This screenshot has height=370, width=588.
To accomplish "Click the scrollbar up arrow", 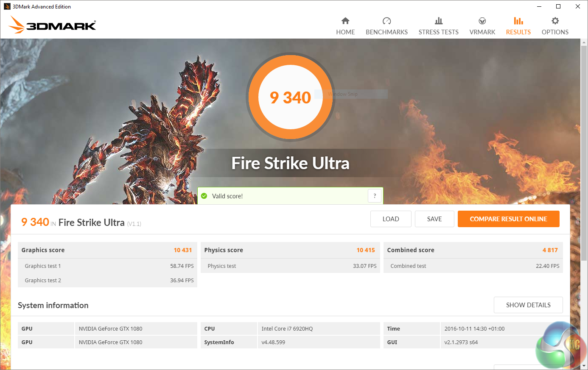I will tap(584, 42).
